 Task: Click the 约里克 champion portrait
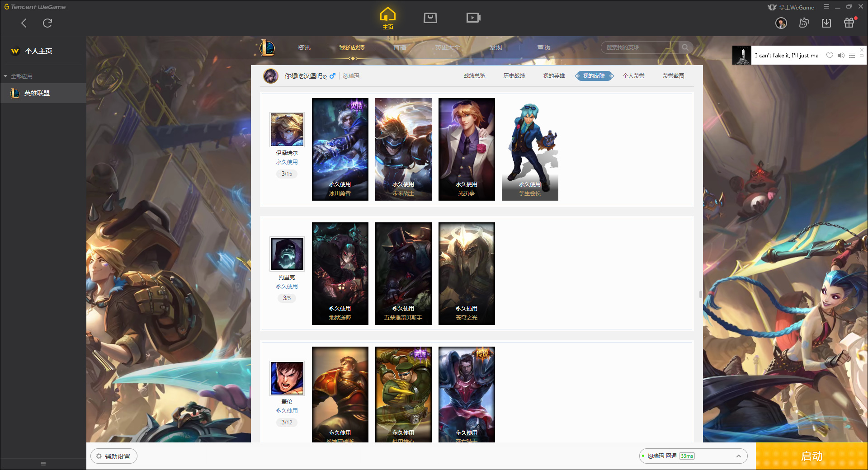pyautogui.click(x=287, y=254)
